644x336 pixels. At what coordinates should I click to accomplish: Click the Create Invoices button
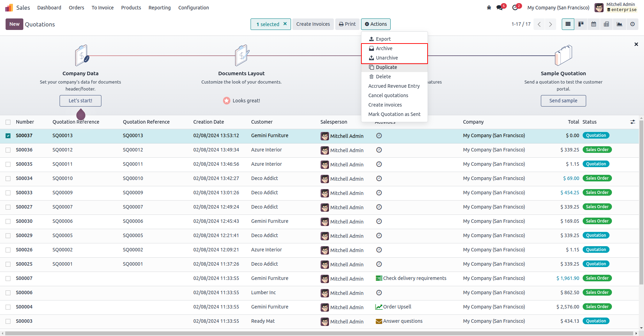313,24
